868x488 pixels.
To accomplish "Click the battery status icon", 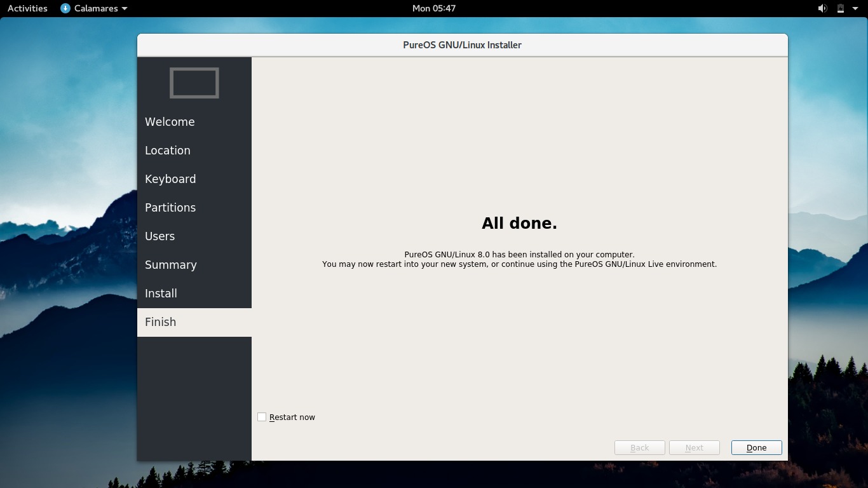I will click(x=839, y=8).
